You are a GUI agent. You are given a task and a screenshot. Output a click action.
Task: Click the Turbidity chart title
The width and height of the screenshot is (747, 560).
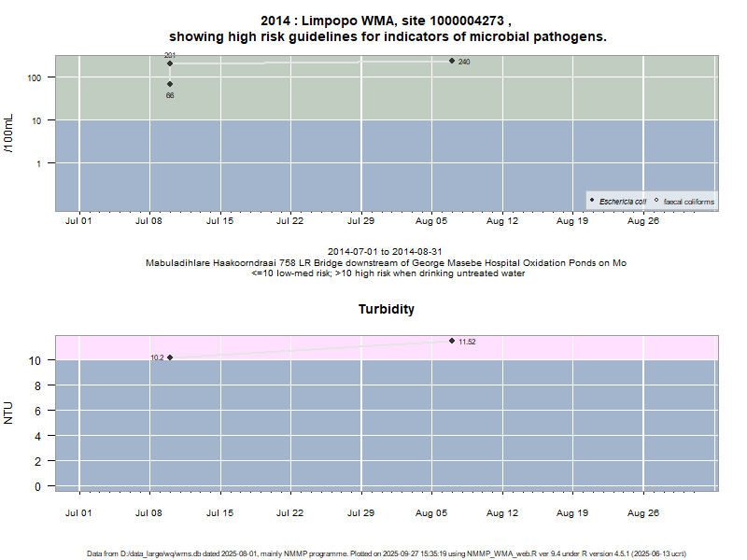point(386,309)
